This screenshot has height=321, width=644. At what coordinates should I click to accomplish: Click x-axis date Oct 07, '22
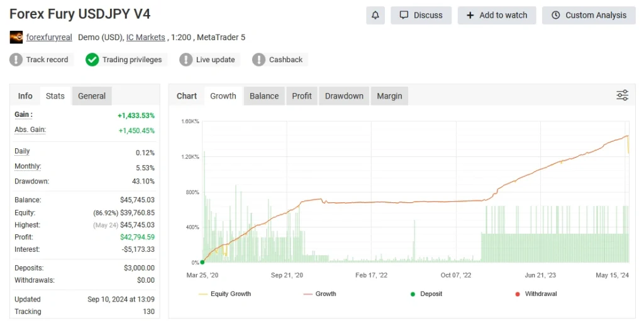click(x=456, y=275)
